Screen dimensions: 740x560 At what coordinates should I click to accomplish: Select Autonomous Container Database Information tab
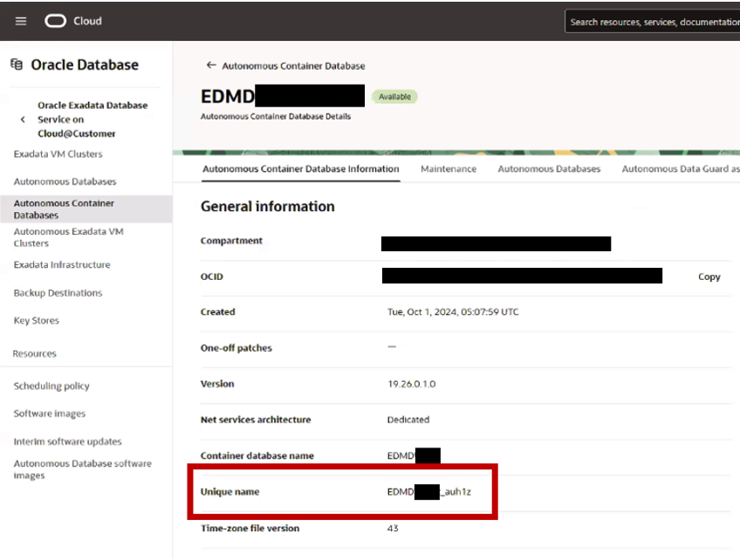click(x=300, y=168)
